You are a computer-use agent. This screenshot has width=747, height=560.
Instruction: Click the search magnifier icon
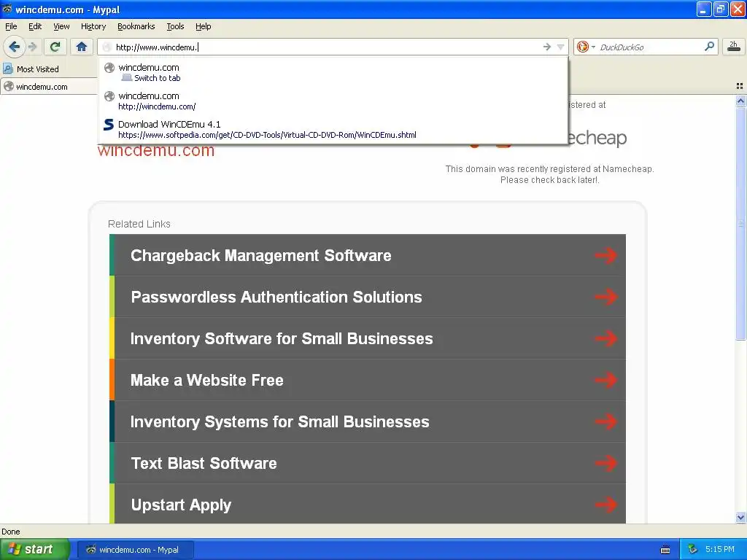pos(709,46)
